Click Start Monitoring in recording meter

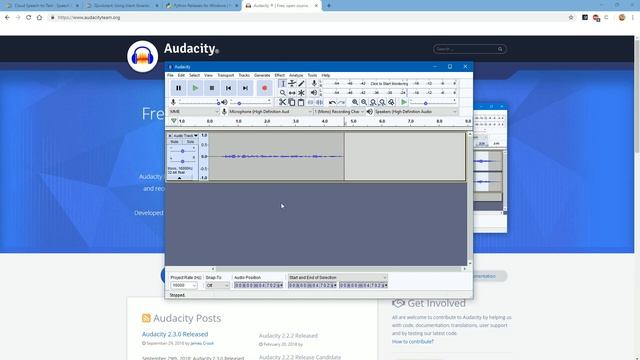(389, 83)
